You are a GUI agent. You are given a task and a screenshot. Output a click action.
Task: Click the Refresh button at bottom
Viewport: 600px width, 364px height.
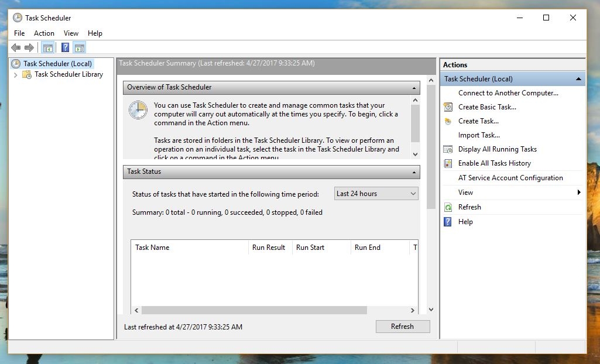[403, 327]
